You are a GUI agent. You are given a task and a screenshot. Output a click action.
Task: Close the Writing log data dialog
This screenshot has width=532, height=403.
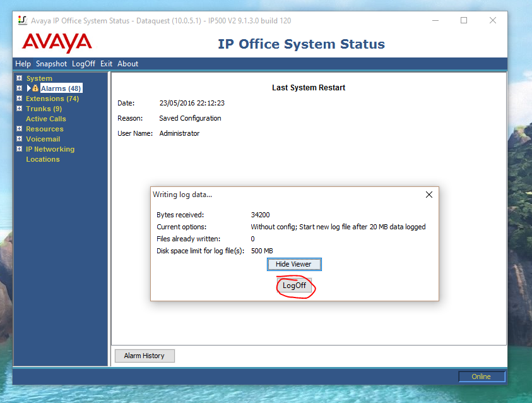[x=429, y=195]
